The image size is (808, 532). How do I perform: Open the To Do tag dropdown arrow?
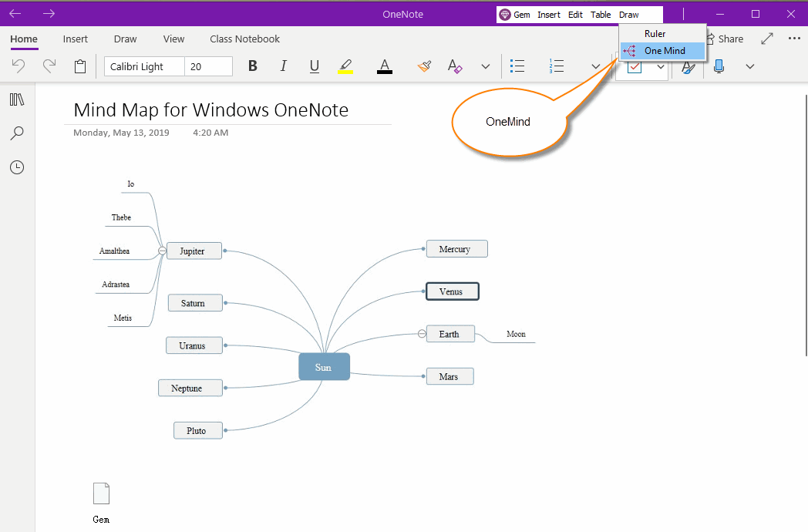[661, 67]
